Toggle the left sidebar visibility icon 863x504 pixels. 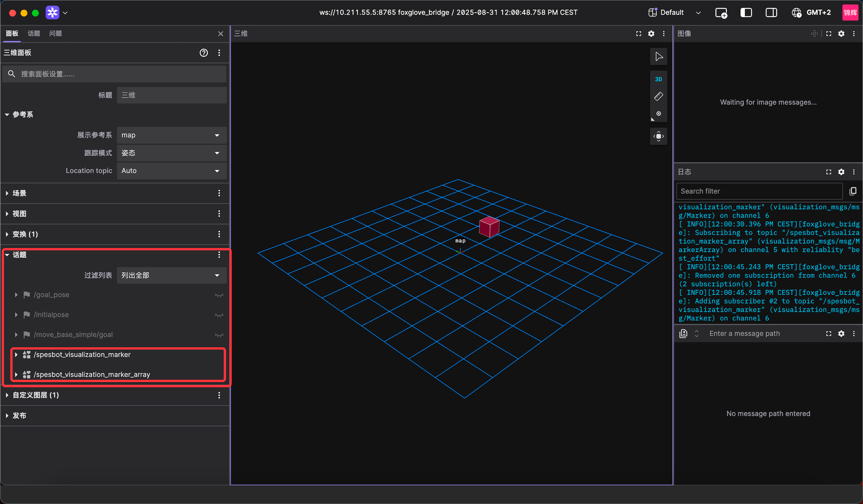(746, 13)
